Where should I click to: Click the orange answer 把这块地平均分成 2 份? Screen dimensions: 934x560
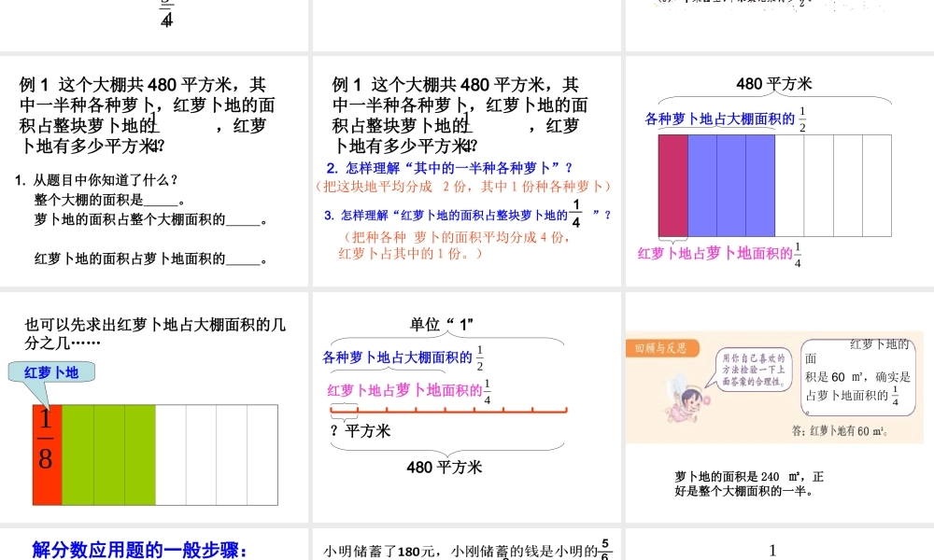click(464, 187)
